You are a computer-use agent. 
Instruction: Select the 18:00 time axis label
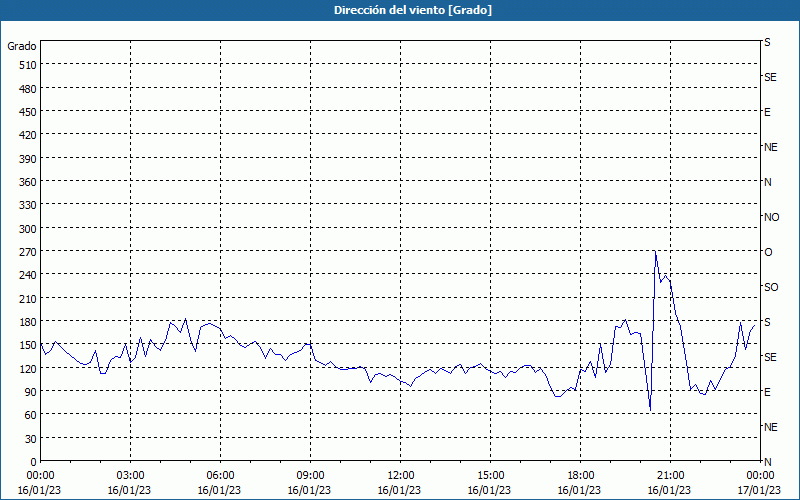[x=581, y=476]
